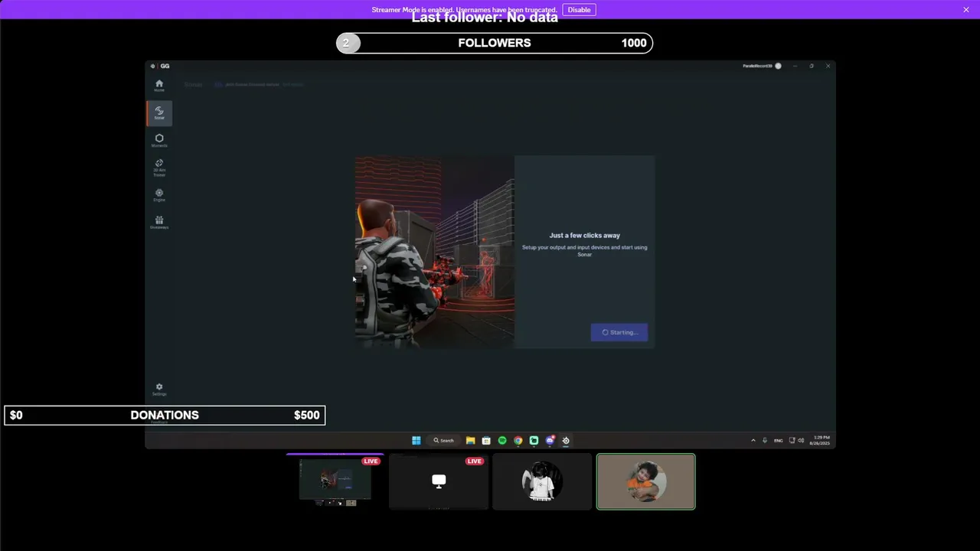Click the SteelSeries GG logo
980x551 pixels.
(x=160, y=66)
